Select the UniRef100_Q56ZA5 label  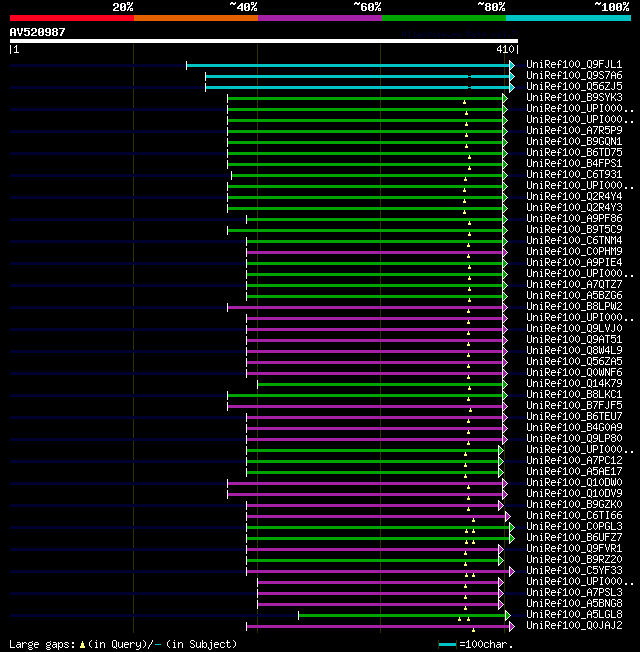click(x=574, y=361)
